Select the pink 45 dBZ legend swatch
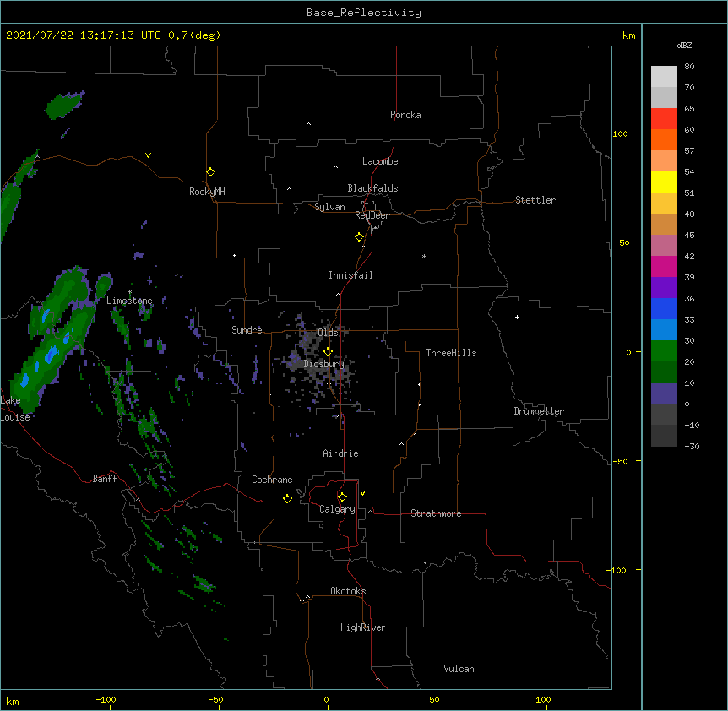 point(664,245)
